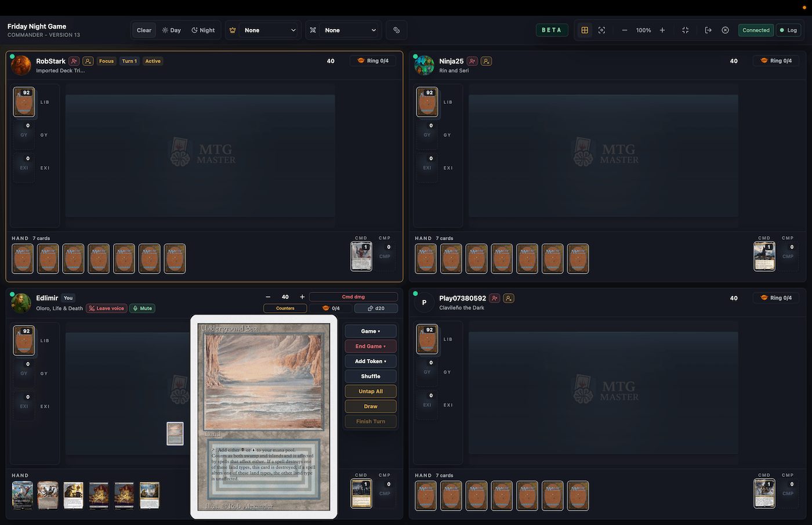This screenshot has width=812, height=525.
Task: Click Ninja25's red remove-player icon
Action: coord(473,61)
